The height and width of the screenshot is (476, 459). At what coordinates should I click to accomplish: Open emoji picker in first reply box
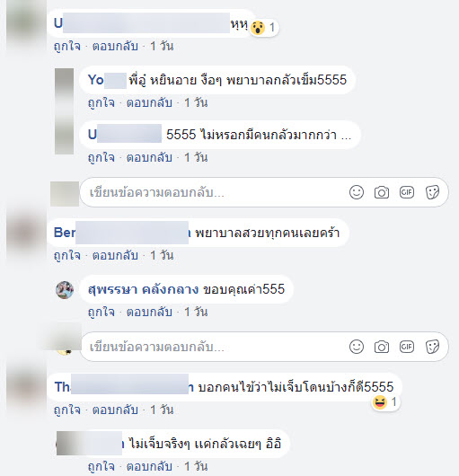357,192
